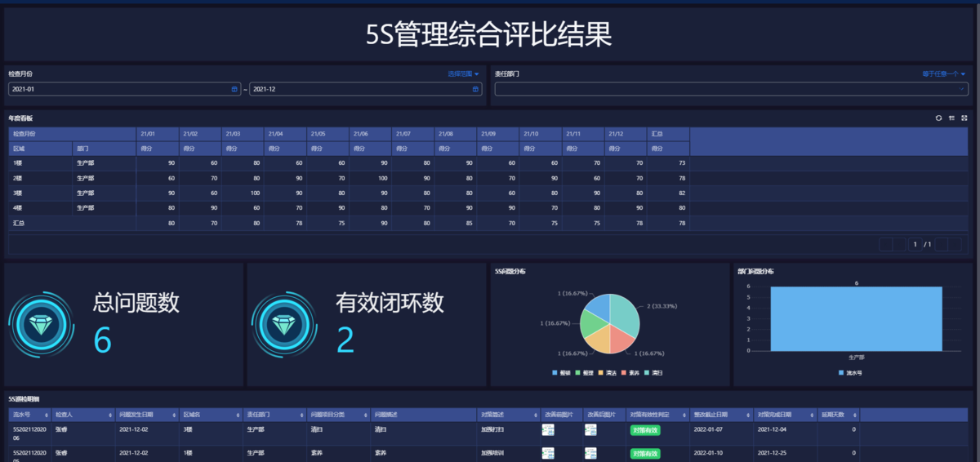Open the calendar icon in the 2021-12 date field
Screen dimensions: 980x462
pos(476,89)
